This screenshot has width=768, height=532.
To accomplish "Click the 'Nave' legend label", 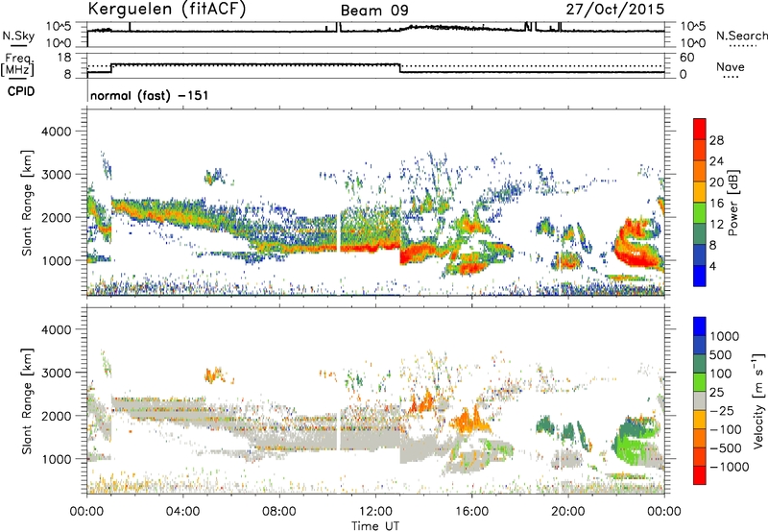I will tap(731, 66).
